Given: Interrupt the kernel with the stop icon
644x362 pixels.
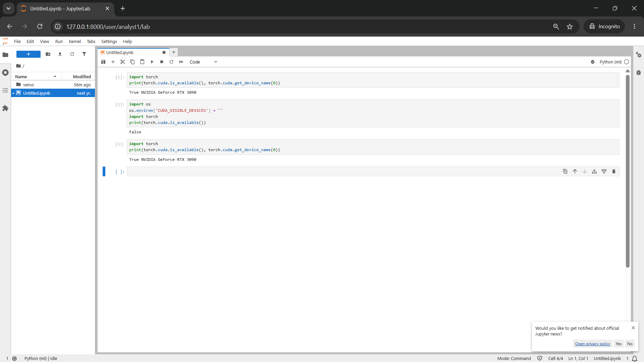Looking at the screenshot, I should click(162, 62).
